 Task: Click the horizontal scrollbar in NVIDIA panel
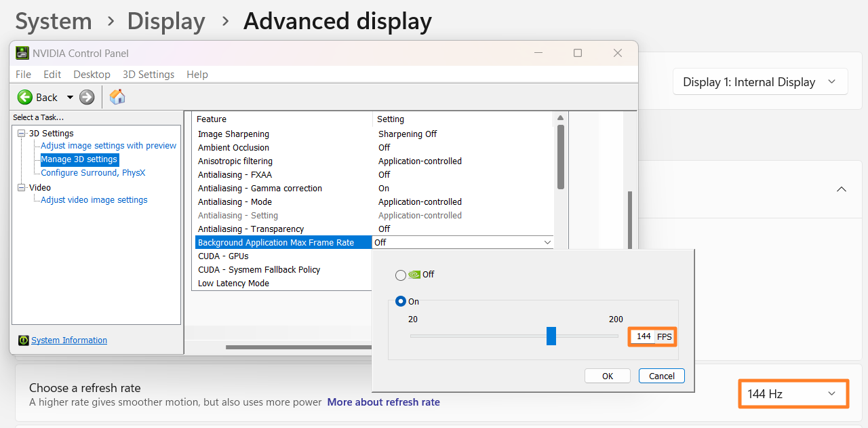299,347
